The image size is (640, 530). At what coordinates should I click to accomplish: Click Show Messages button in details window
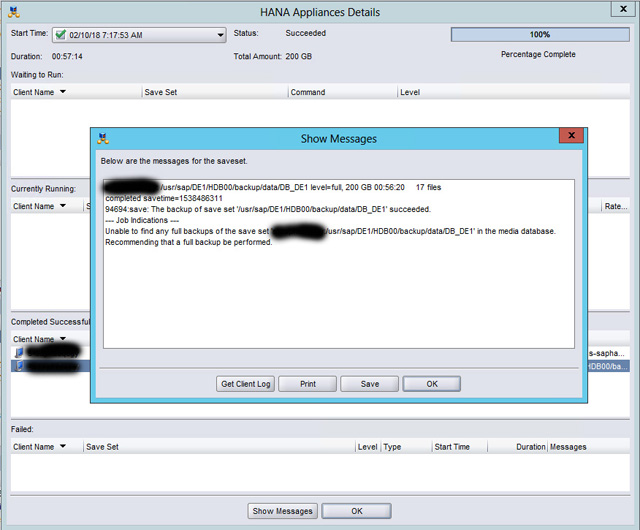click(282, 511)
